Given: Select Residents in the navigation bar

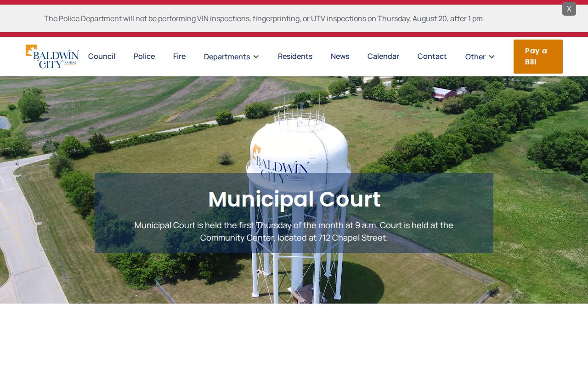Looking at the screenshot, I should click(x=295, y=56).
